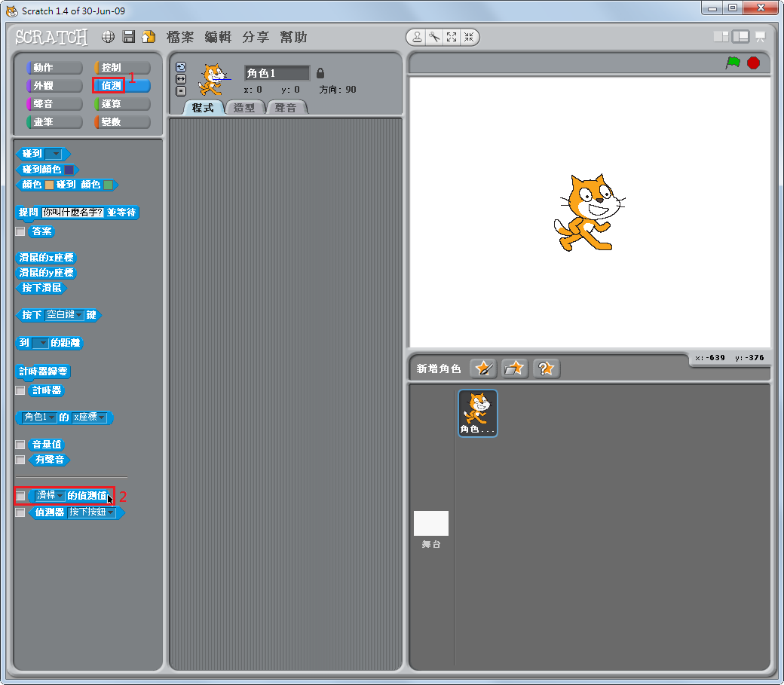Click the SCRATCH logo

click(x=51, y=37)
